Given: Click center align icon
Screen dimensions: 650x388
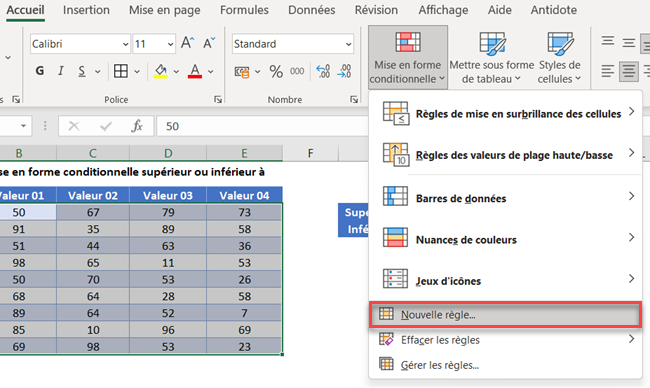Looking at the screenshot, I should pyautogui.click(x=629, y=71).
